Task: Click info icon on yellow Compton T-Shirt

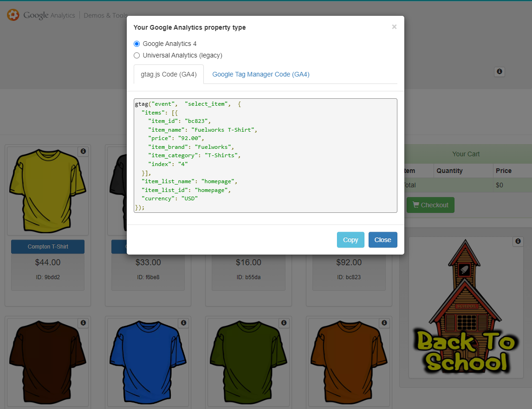Action: pyautogui.click(x=83, y=151)
